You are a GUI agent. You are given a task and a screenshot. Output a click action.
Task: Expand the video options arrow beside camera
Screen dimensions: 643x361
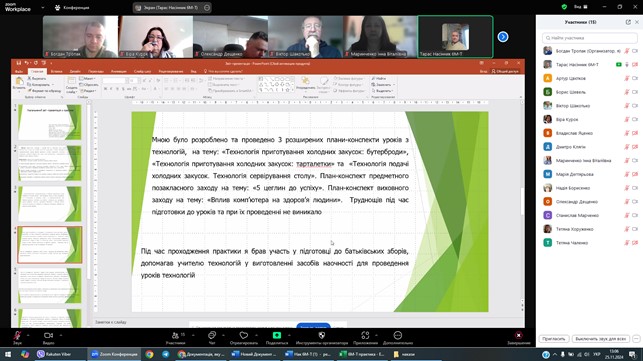pyautogui.click(x=61, y=335)
